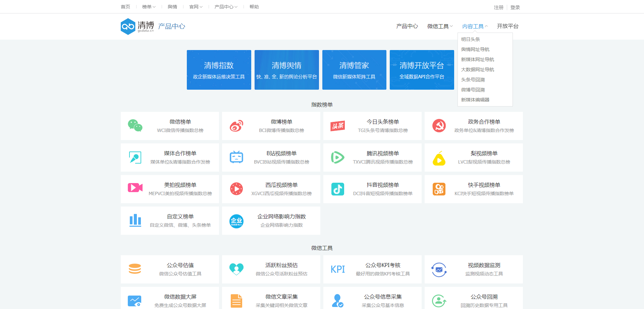Select 新媒体编辑器 from the dropdown menu

(475, 100)
